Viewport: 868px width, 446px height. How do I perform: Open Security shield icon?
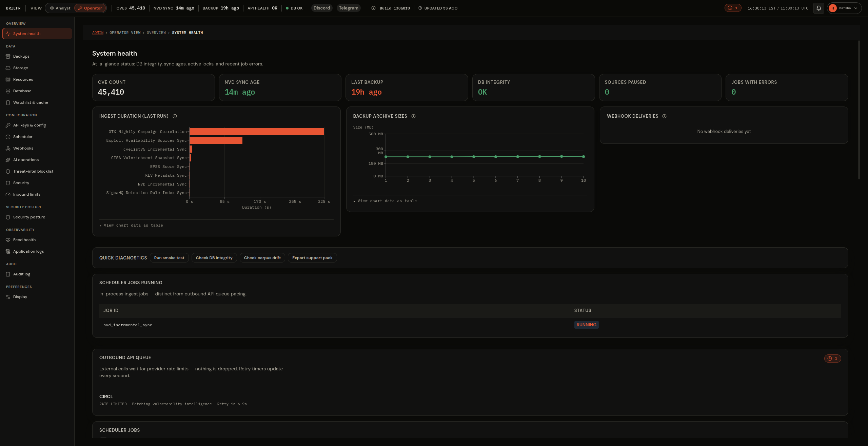[x=8, y=183]
